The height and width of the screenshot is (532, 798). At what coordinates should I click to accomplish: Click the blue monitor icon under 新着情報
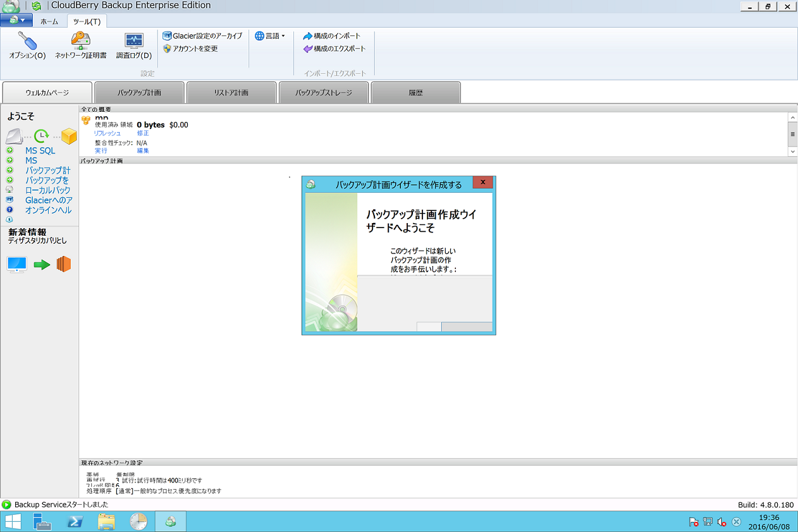click(16, 264)
